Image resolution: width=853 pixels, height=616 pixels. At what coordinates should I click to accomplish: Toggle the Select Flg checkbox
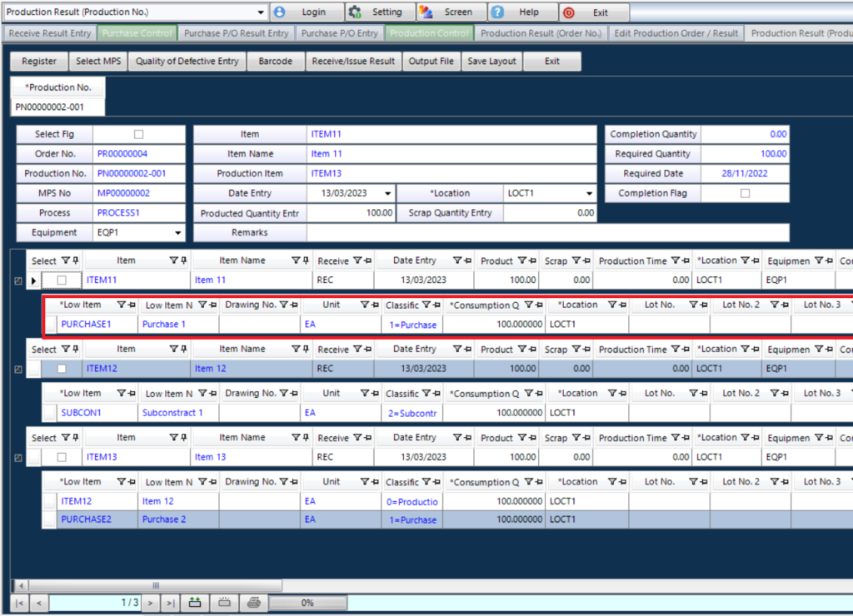click(x=140, y=134)
